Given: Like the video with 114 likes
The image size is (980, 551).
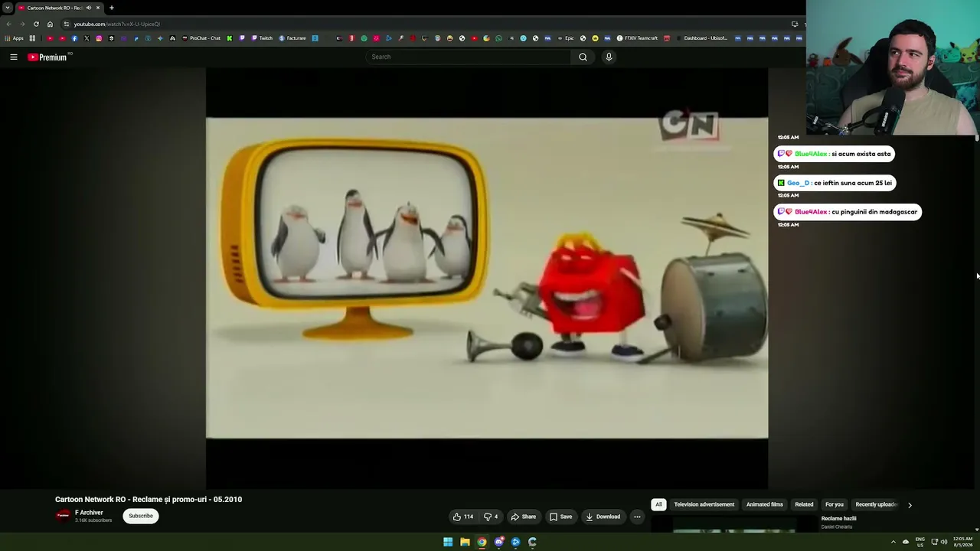Looking at the screenshot, I should pyautogui.click(x=463, y=517).
